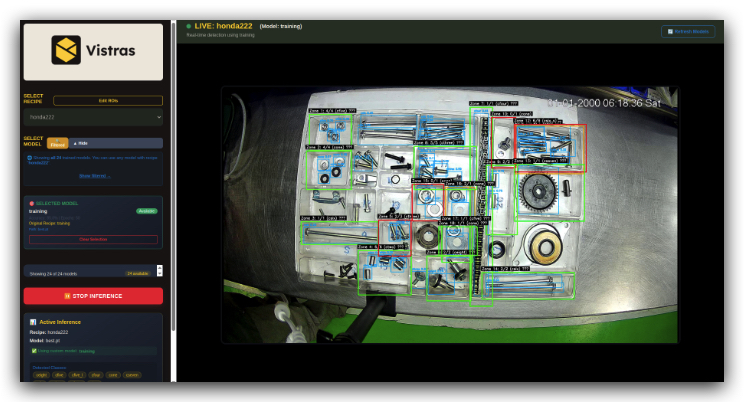This screenshot has width=744, height=402.
Task: Click the green checkmark beside custom model
Action: (33, 351)
